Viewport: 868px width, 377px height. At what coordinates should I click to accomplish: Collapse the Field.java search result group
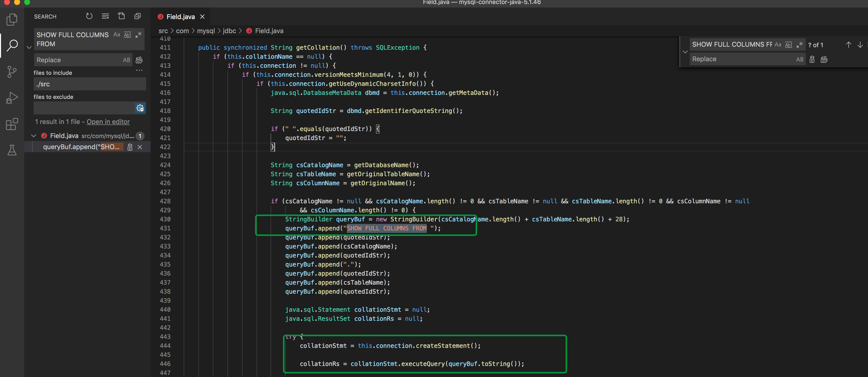coord(33,136)
